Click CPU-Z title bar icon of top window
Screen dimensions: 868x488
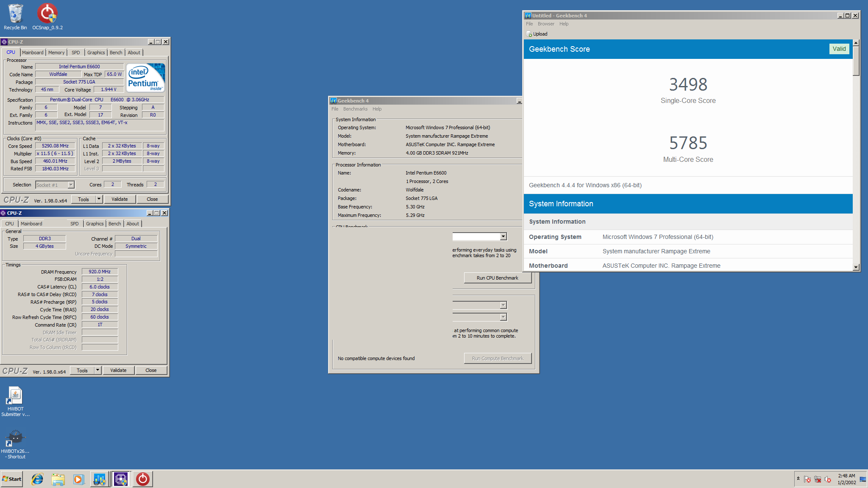[4, 42]
